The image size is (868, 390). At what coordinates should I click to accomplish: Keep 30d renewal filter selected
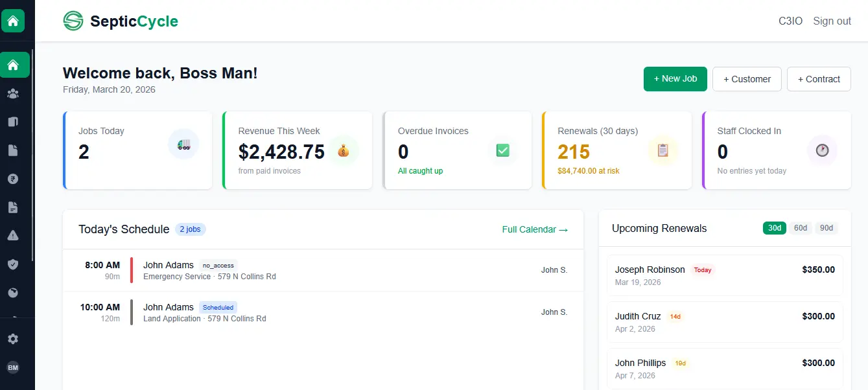tap(774, 227)
